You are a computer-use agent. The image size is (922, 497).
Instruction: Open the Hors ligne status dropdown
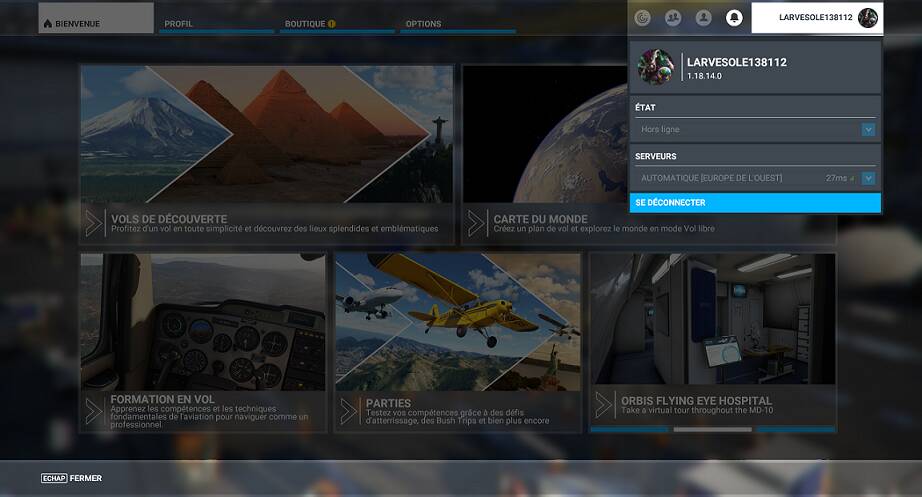tap(754, 129)
